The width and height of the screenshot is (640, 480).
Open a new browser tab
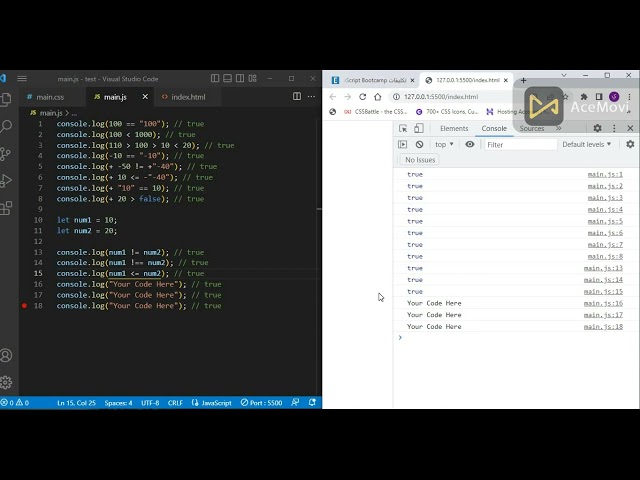pyautogui.click(x=523, y=80)
